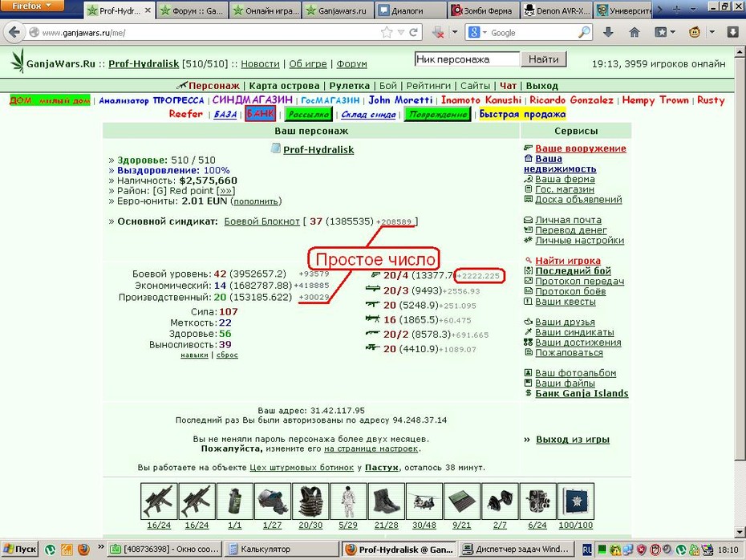Viewport: 746px width, 560px height.
Task: Open the 6/24 camera item
Action: coord(537,501)
